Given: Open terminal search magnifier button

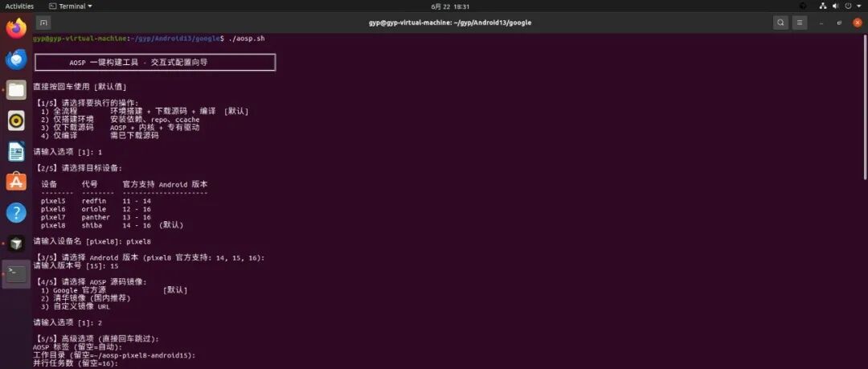Looking at the screenshot, I should (x=780, y=23).
